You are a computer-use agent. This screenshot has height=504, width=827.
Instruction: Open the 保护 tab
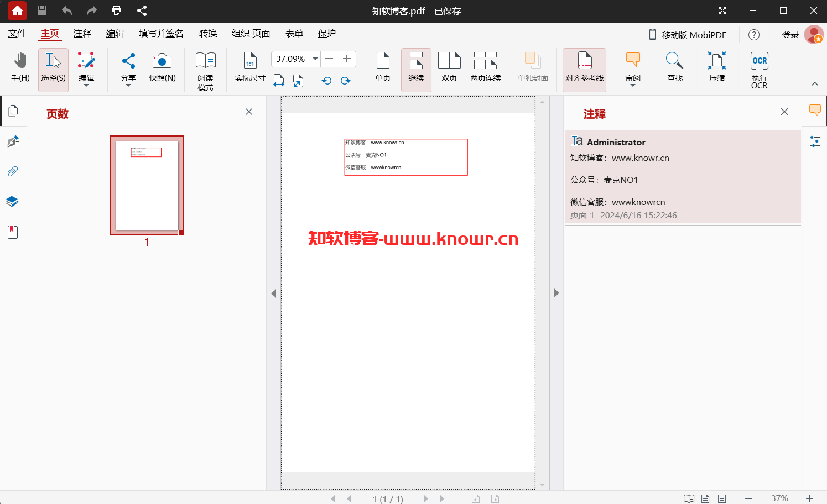(327, 34)
